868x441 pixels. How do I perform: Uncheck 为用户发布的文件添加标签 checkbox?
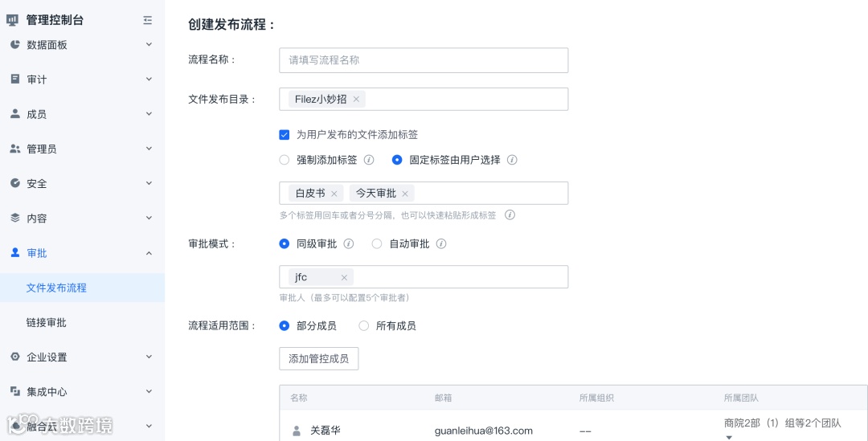coord(285,135)
